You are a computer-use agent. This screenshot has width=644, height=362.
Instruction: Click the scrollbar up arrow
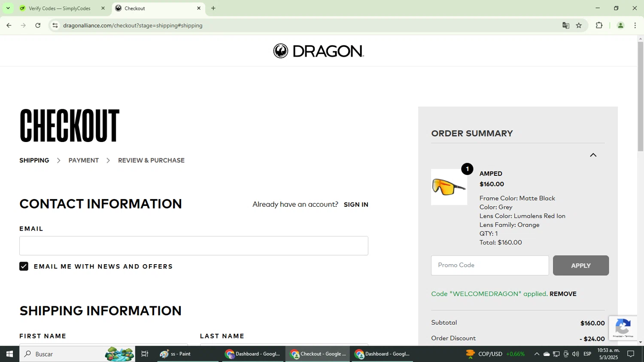pos(640,39)
